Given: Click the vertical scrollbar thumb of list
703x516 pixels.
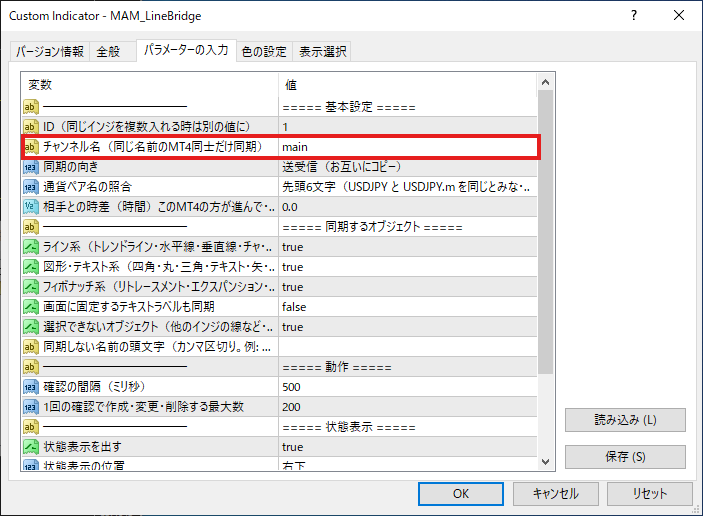Looking at the screenshot, I should 546,232.
